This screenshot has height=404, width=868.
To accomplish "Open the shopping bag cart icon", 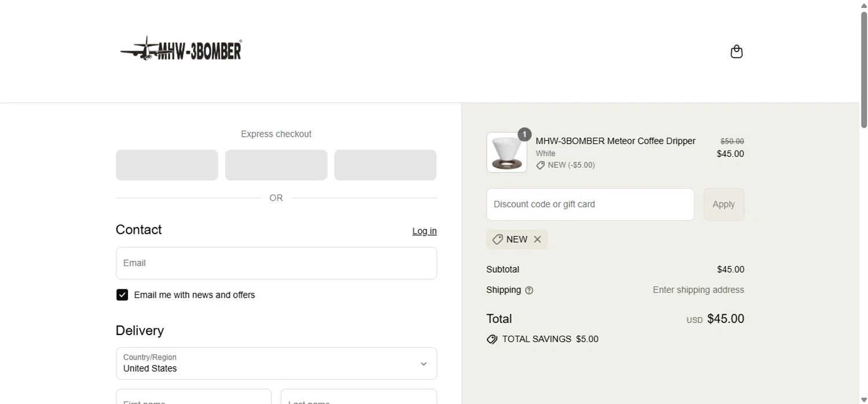I will (736, 52).
